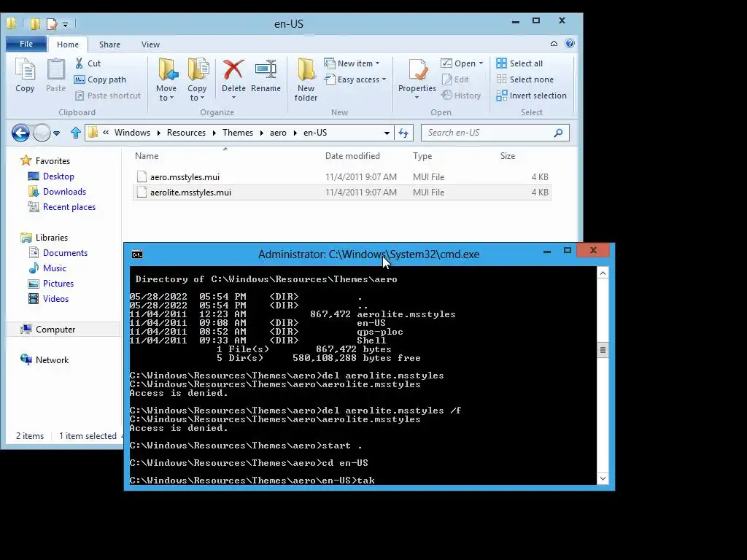Open the recent locations dropdown arrow
This screenshot has height=560, width=747.
point(57,133)
